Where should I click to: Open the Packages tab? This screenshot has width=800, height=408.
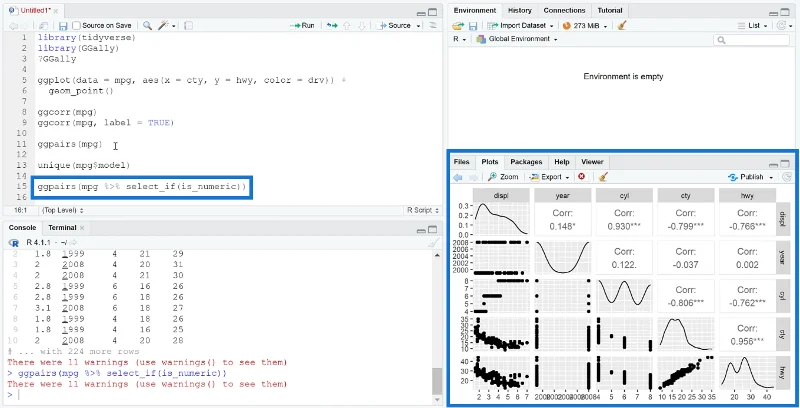[x=526, y=162]
